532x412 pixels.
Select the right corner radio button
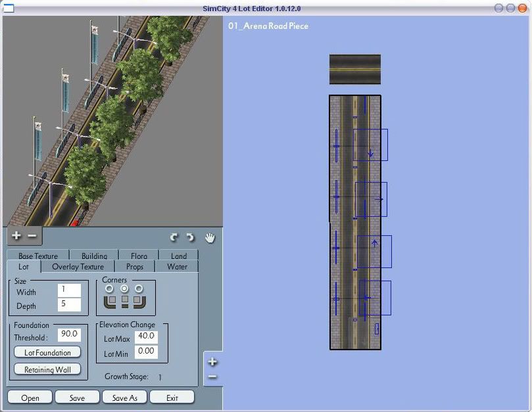(x=139, y=288)
